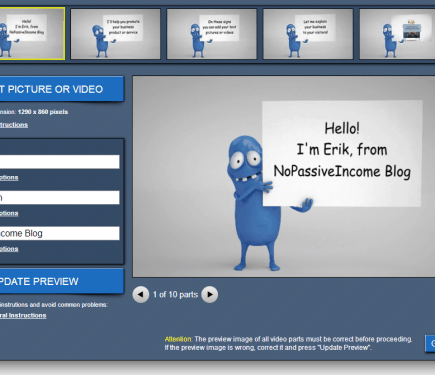The image size is (435, 375).
Task: Click the second text line input field
Action: (59, 197)
